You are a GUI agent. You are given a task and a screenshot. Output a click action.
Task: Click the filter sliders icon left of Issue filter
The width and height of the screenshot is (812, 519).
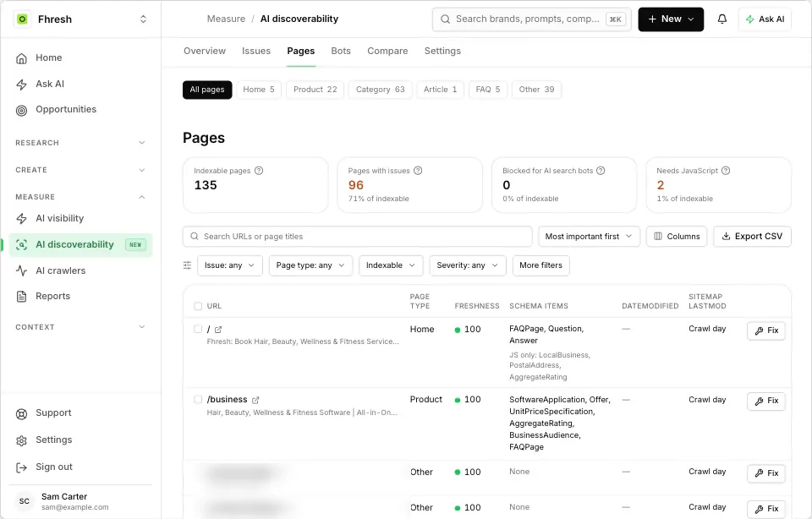[188, 265]
